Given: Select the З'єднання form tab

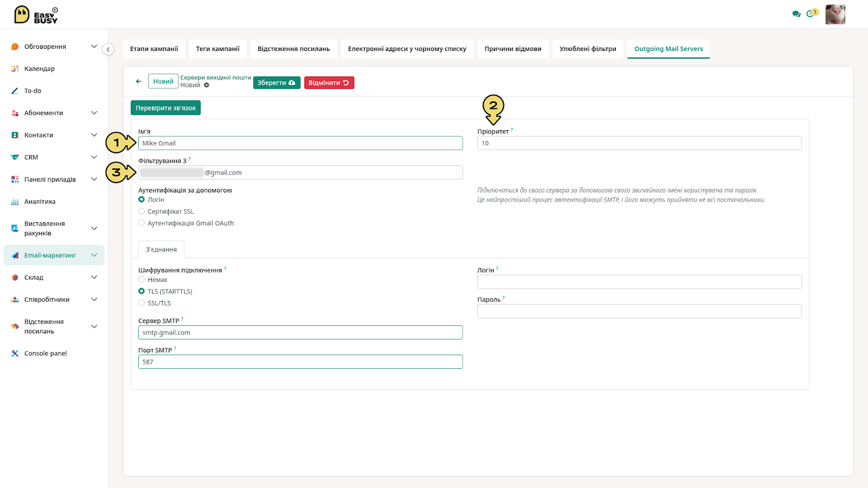Looking at the screenshot, I should pyautogui.click(x=161, y=249).
